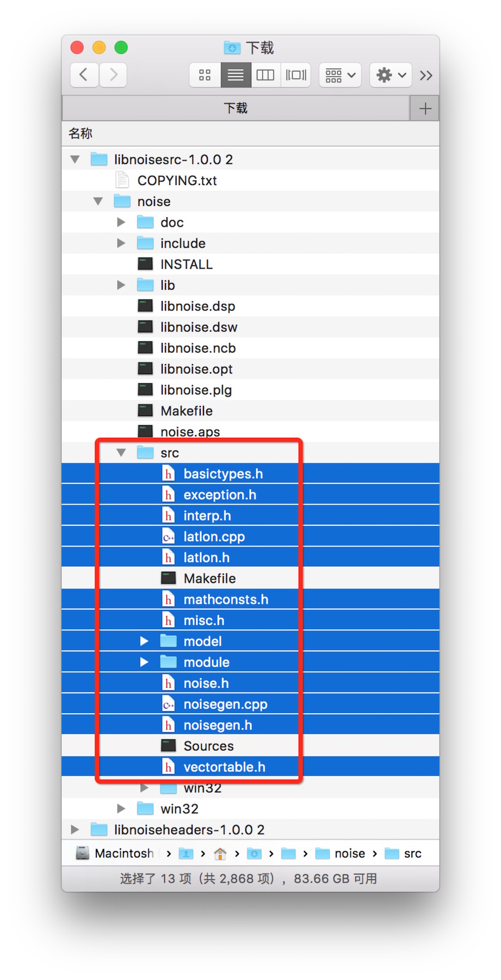This screenshot has width=501, height=980.
Task: Expand the model folder
Action: click(144, 641)
